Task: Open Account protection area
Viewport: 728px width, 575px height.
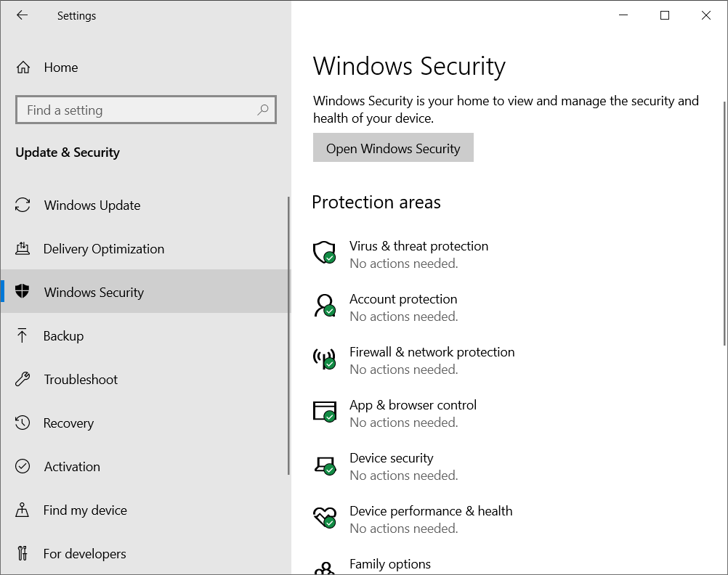Action: [x=403, y=299]
